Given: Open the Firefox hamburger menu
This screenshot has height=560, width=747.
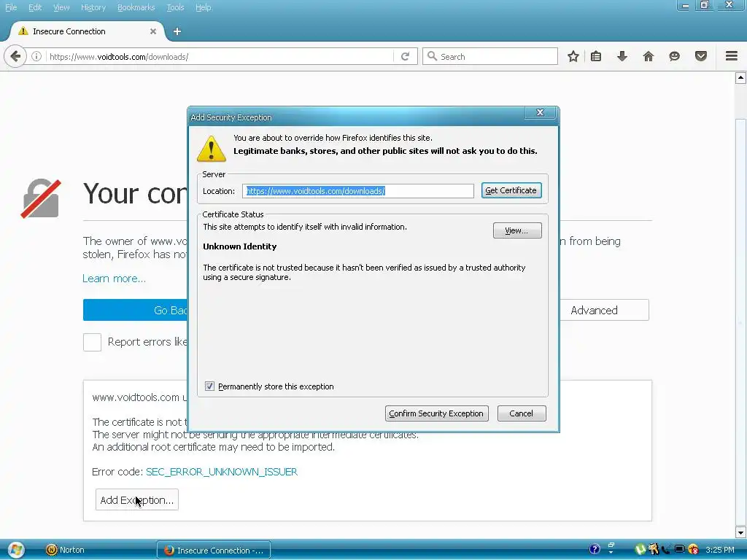Looking at the screenshot, I should click(x=731, y=56).
